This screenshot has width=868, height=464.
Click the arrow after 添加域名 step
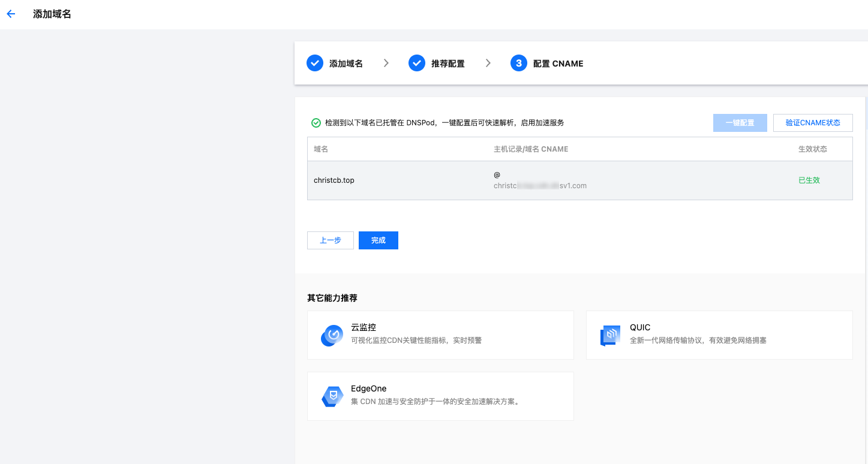tap(386, 63)
